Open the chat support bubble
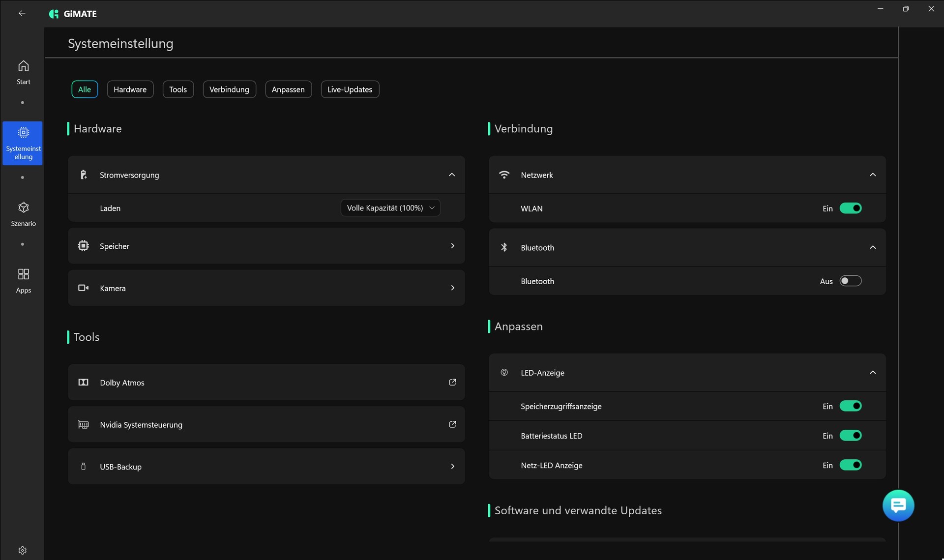Screen dimensions: 944x560 [898, 505]
